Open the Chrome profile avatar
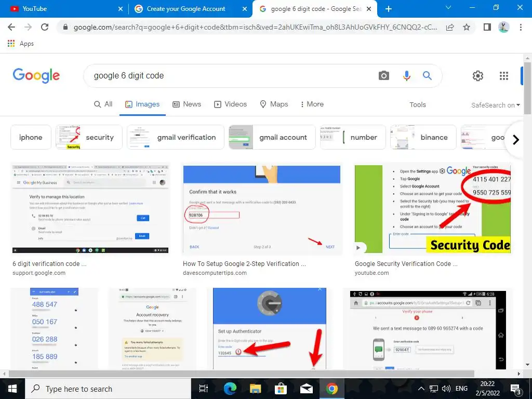The width and height of the screenshot is (532, 399). point(503,27)
